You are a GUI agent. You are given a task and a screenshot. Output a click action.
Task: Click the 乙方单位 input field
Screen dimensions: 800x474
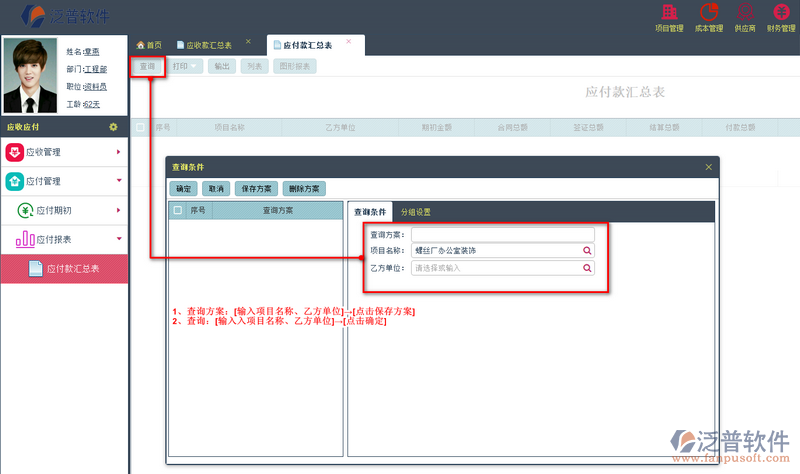tap(503, 268)
